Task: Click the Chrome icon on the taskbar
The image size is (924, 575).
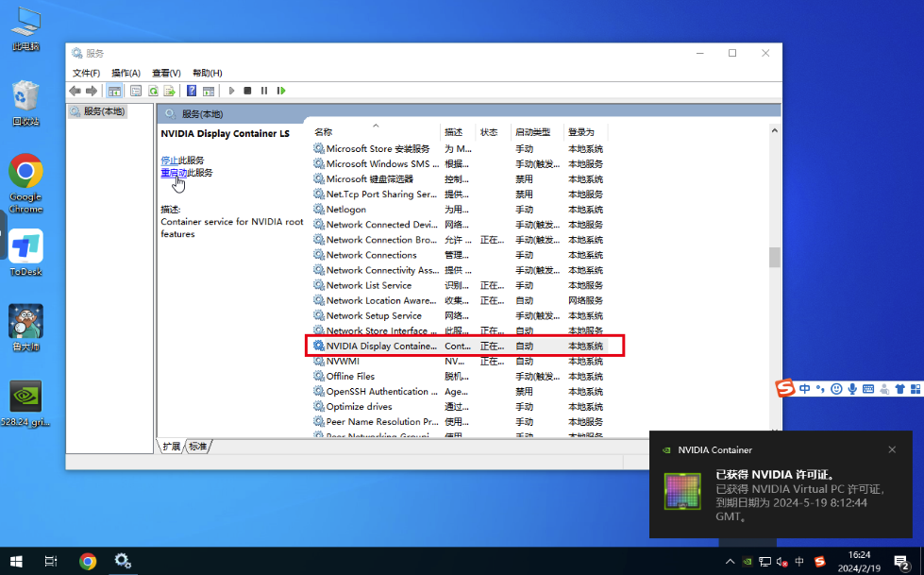Action: pyautogui.click(x=88, y=562)
